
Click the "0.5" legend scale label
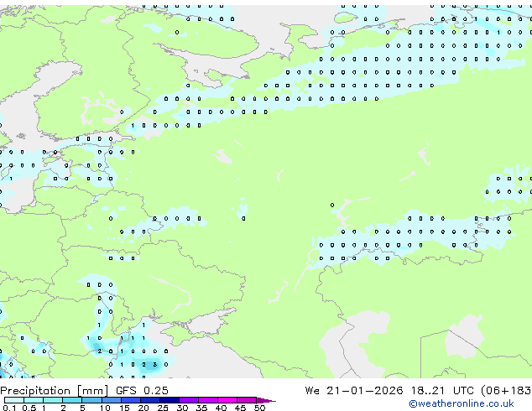[x=29, y=408]
